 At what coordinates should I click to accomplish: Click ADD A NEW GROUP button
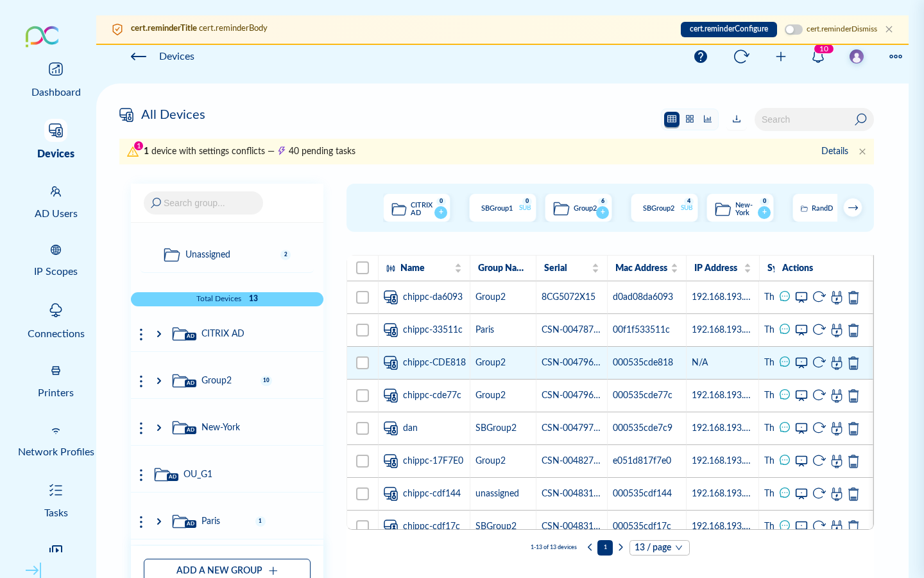(x=227, y=570)
